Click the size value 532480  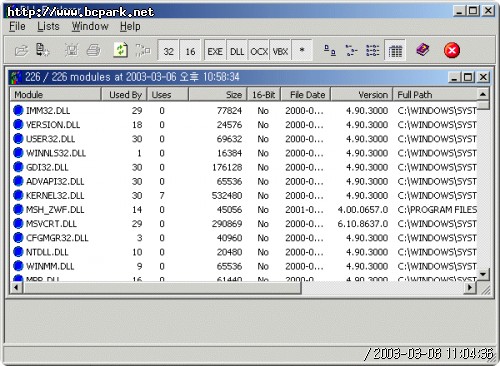point(227,196)
